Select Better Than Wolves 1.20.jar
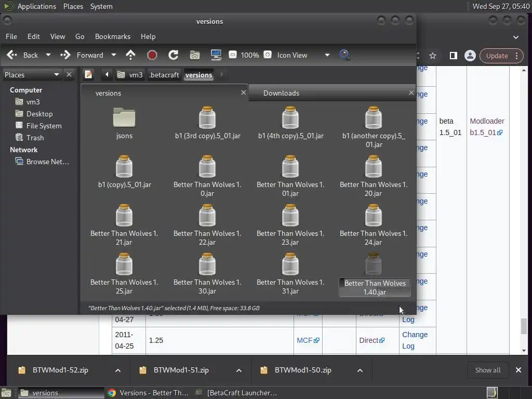The width and height of the screenshot is (532, 399). click(374, 167)
